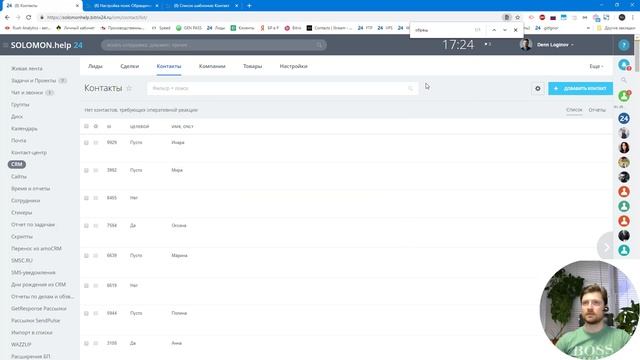Open the second browser tab, Настройка полей
This screenshot has width=640, height=360.
123,6
